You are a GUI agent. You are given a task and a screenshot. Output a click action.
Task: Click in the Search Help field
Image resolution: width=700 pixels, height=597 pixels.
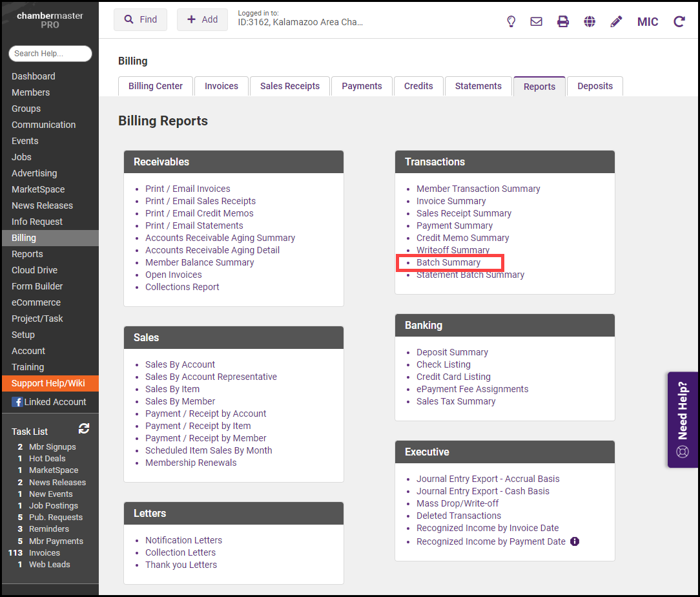coord(50,54)
